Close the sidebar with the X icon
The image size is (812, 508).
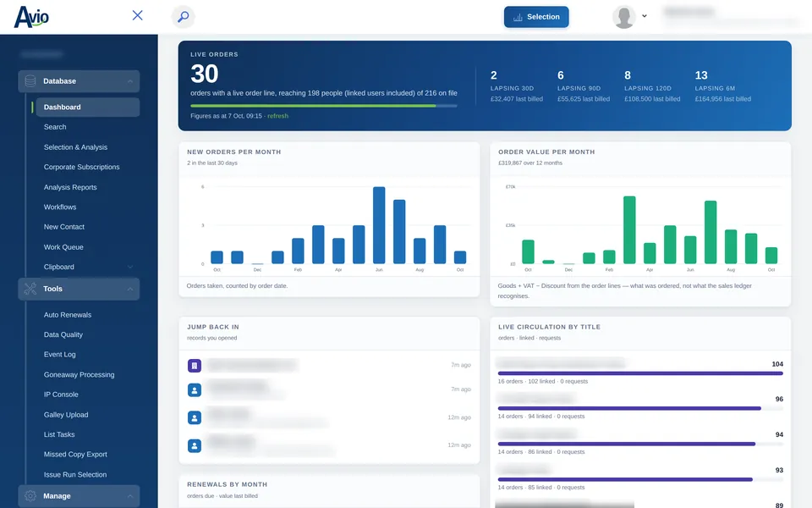tap(137, 15)
